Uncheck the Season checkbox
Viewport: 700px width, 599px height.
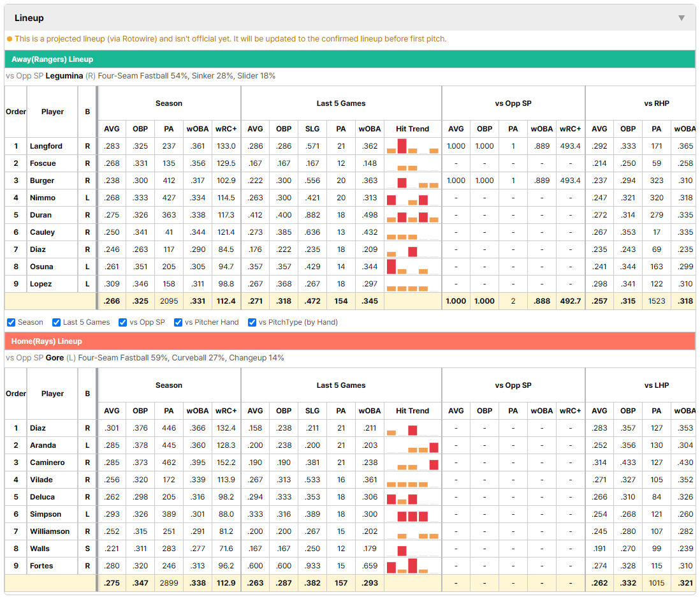[11, 322]
